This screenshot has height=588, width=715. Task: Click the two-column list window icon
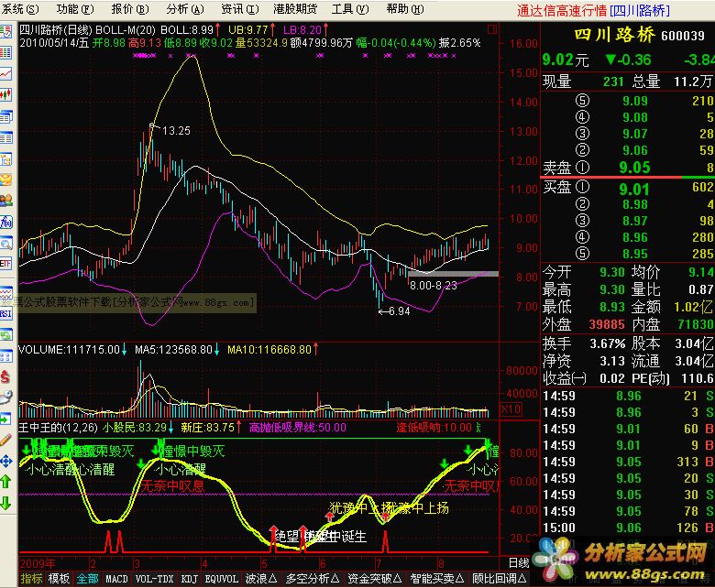[5, 138]
